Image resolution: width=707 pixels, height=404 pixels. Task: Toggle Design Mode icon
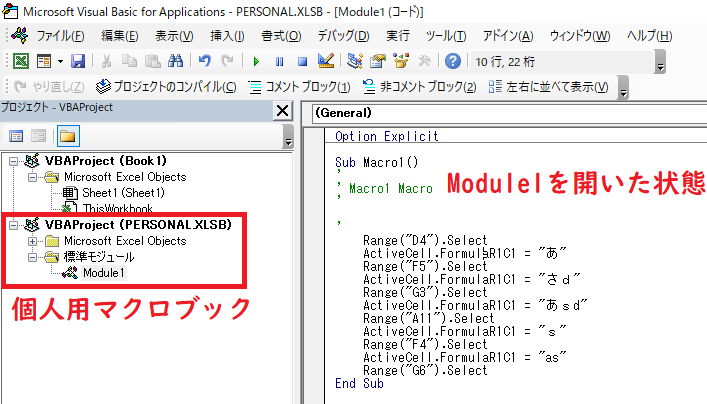[326, 61]
